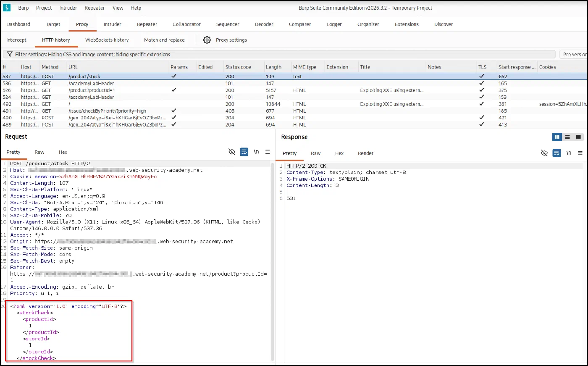Click the Burp Suite lightning logo icon

(7, 8)
